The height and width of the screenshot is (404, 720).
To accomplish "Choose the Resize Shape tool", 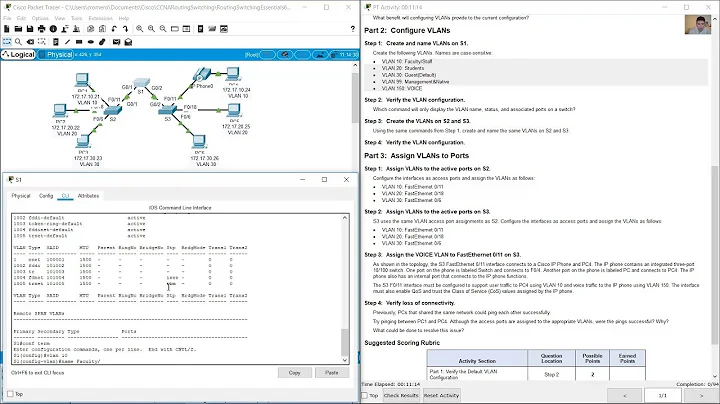I will 42,42.
